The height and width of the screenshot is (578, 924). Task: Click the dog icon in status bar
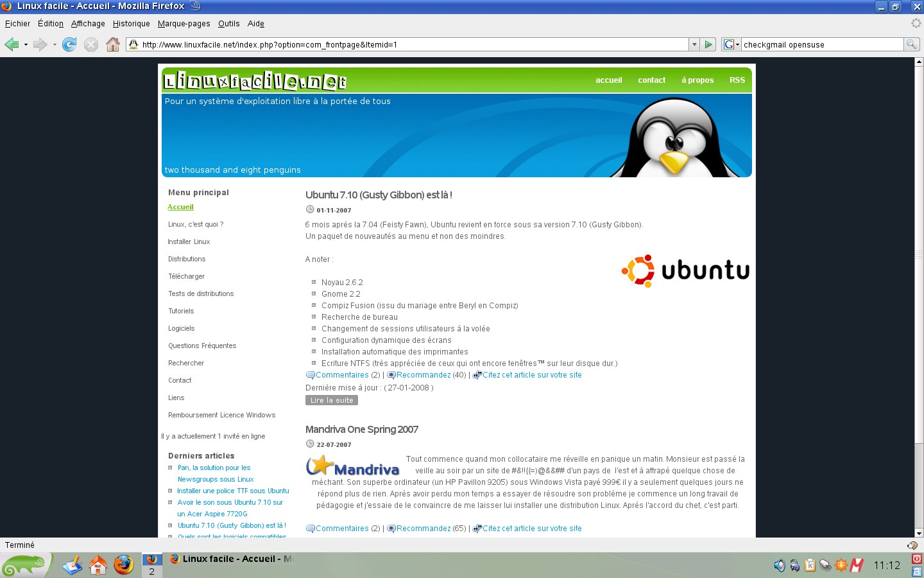[x=912, y=545]
